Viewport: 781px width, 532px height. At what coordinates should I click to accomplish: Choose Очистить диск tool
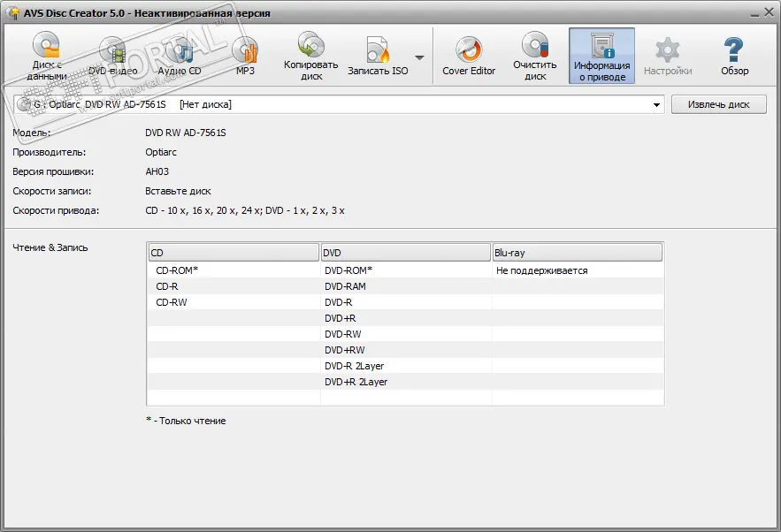pyautogui.click(x=535, y=56)
